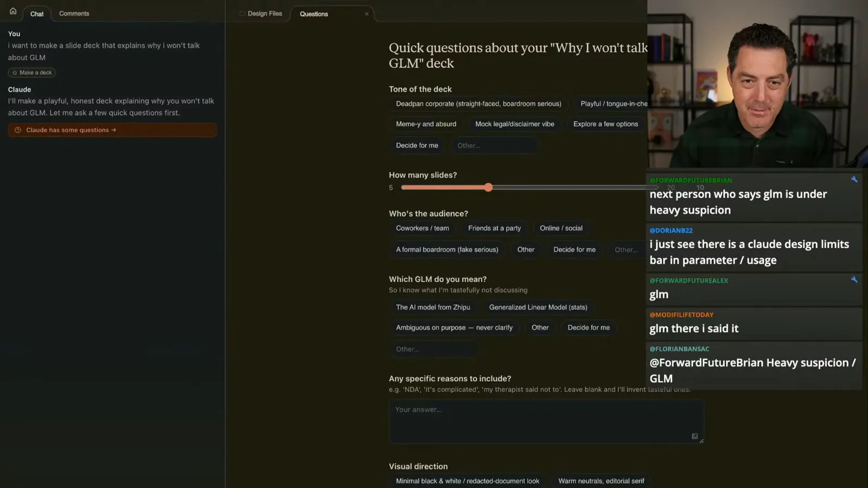Click wrench icon on ForwardFutureAlex message

point(854,280)
